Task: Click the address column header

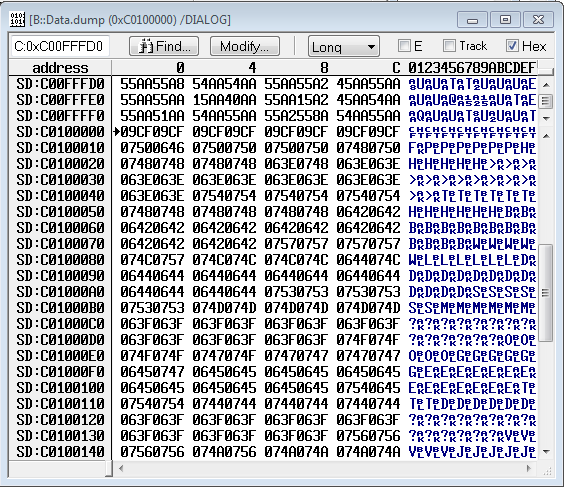Action: coord(60,68)
